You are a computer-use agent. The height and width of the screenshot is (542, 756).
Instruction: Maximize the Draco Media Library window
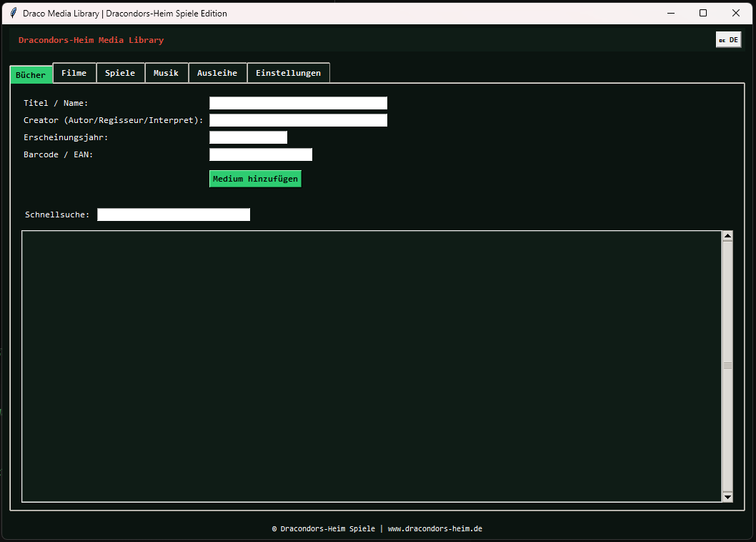[x=703, y=13]
